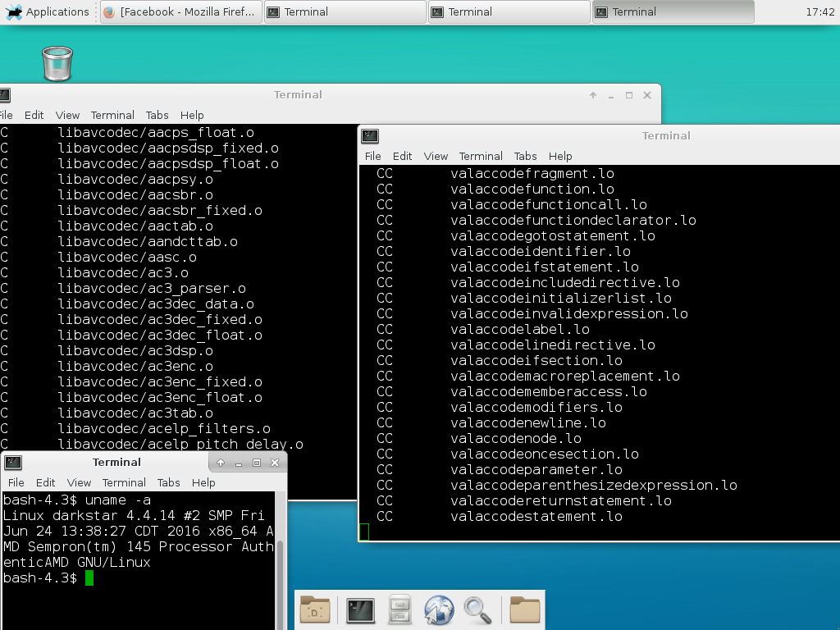
Task: Click the clock showing 17:42
Action: click(820, 11)
